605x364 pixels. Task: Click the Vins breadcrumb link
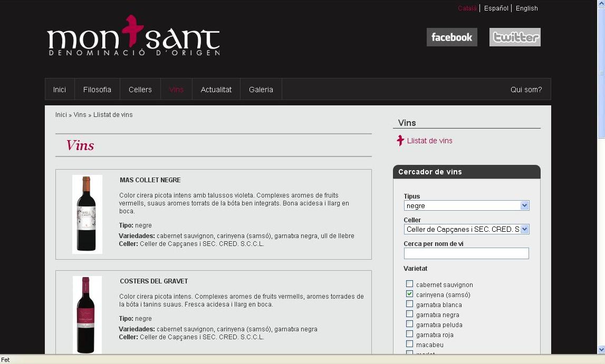coord(80,115)
